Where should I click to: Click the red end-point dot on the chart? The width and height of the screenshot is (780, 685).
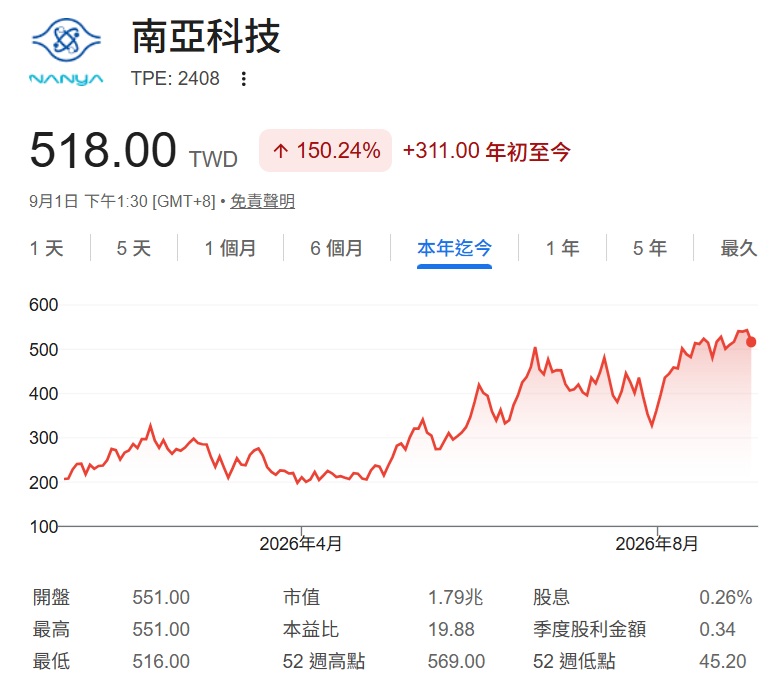pyautogui.click(x=751, y=342)
